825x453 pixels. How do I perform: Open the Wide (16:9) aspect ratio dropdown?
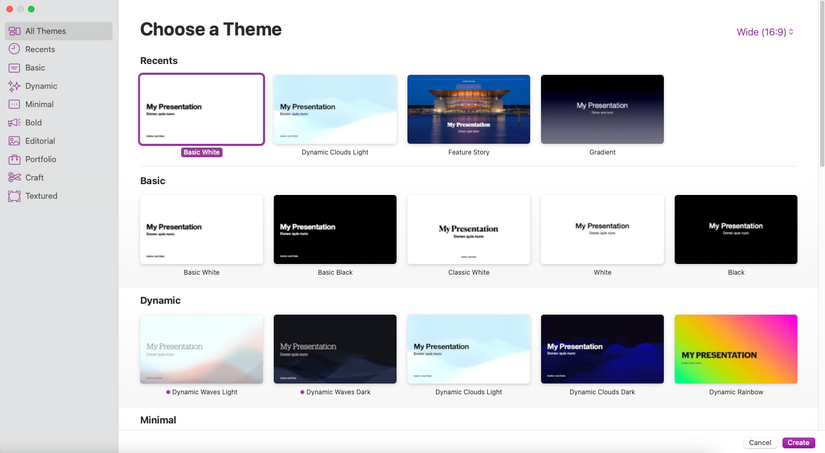click(765, 32)
